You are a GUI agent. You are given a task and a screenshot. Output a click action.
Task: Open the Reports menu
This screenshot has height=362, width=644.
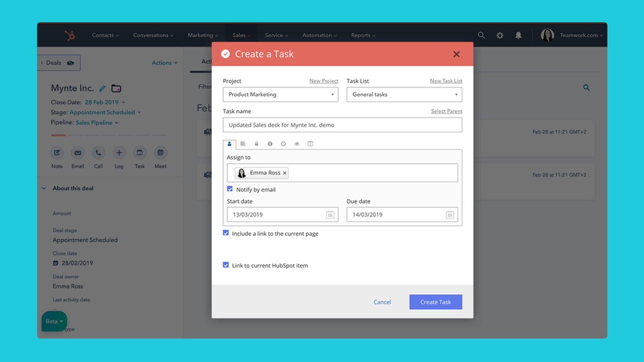click(x=363, y=35)
